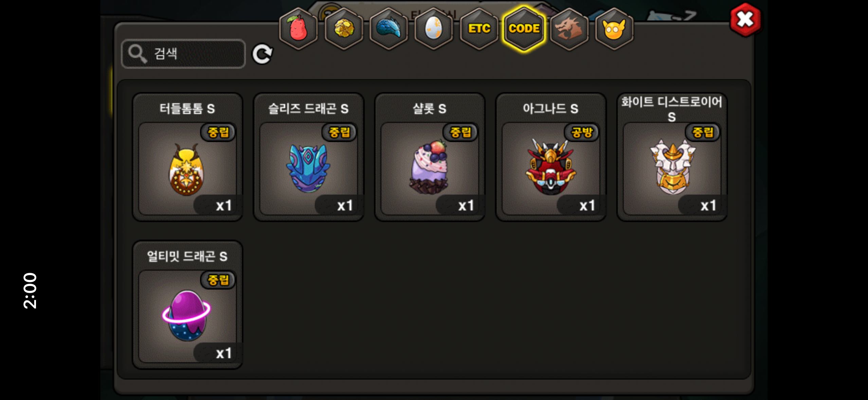Close the inventory with the red X
868x400 pixels.
[x=745, y=20]
